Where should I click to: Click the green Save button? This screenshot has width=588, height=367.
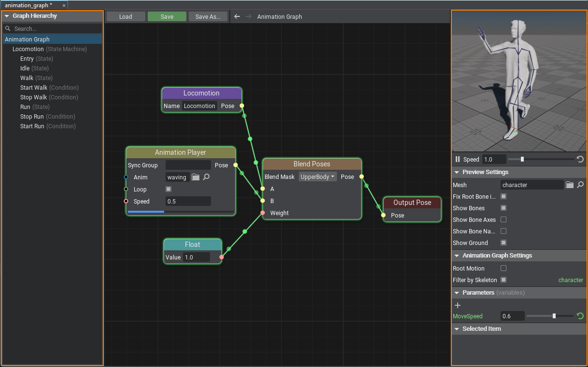167,16
